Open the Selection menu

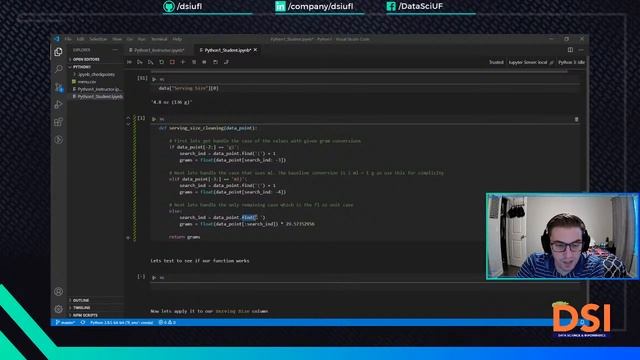pyautogui.click(x=98, y=39)
